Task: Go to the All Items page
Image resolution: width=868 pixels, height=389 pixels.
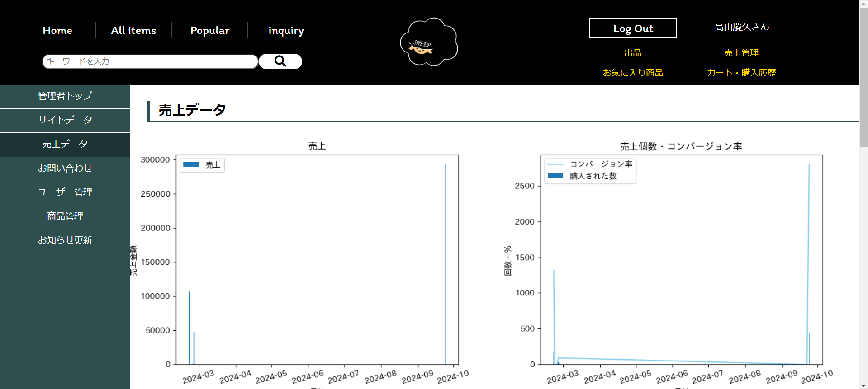Action: 133,30
